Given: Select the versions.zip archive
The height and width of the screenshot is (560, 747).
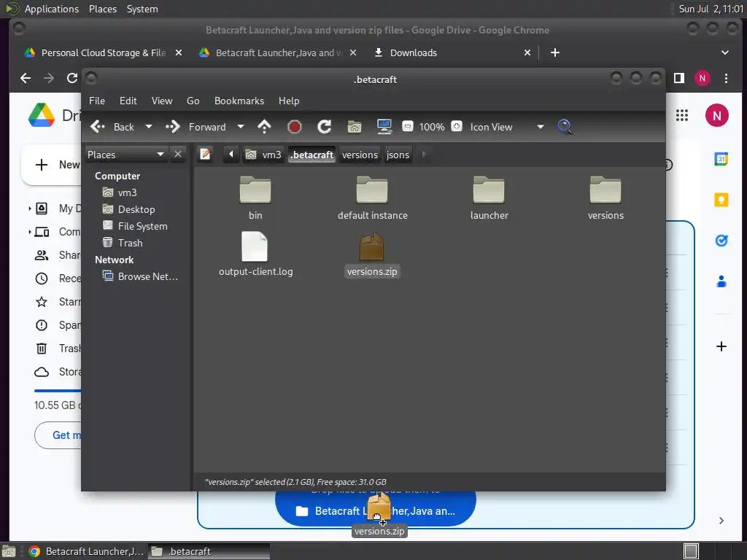Looking at the screenshot, I should [x=372, y=254].
